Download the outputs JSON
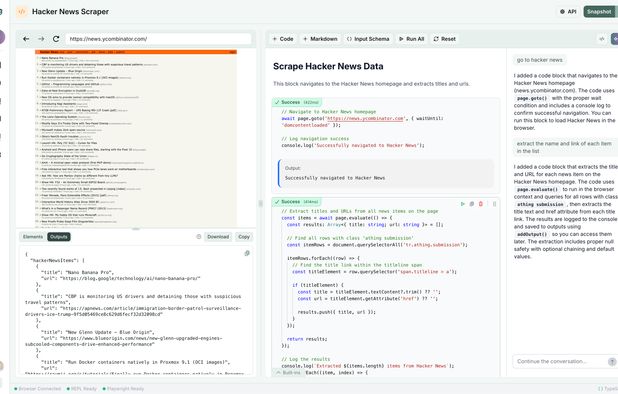This screenshot has width=618, height=394. pos(218,237)
